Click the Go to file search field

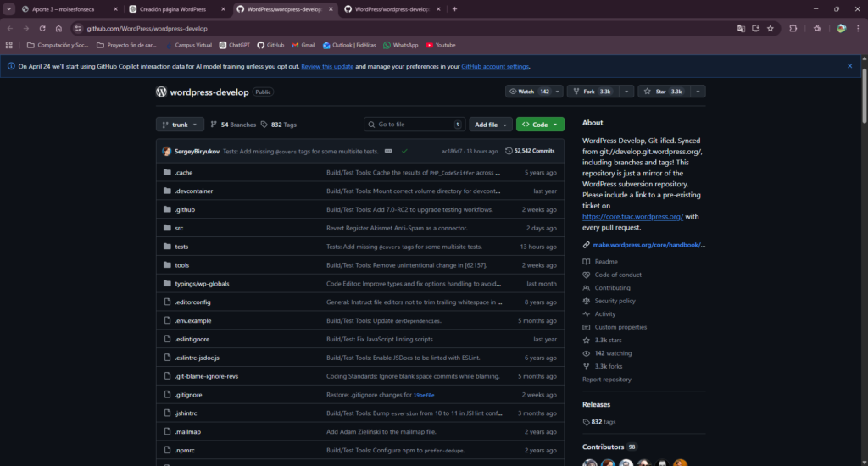(414, 125)
